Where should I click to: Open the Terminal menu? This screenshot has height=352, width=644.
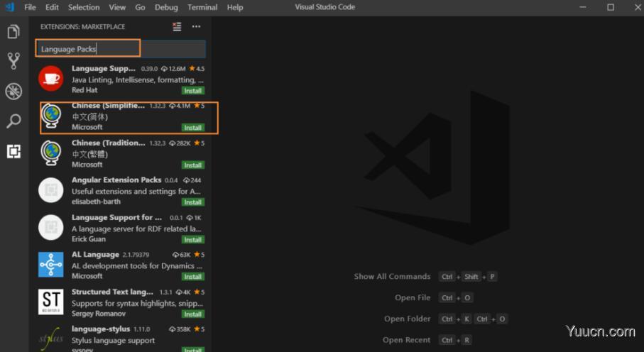tap(202, 7)
